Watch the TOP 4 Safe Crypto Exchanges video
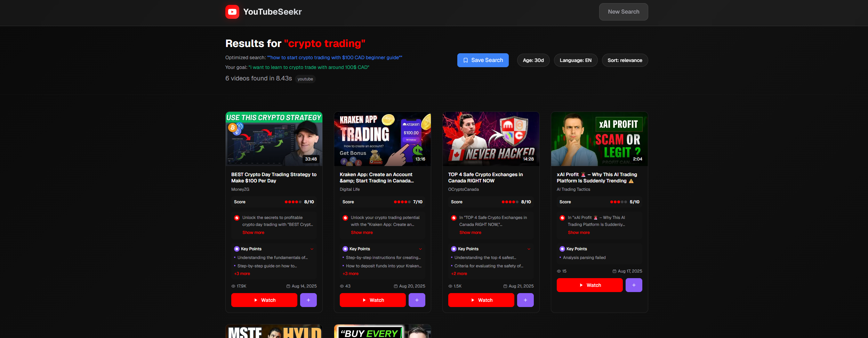This screenshot has width=868, height=338. 481,300
